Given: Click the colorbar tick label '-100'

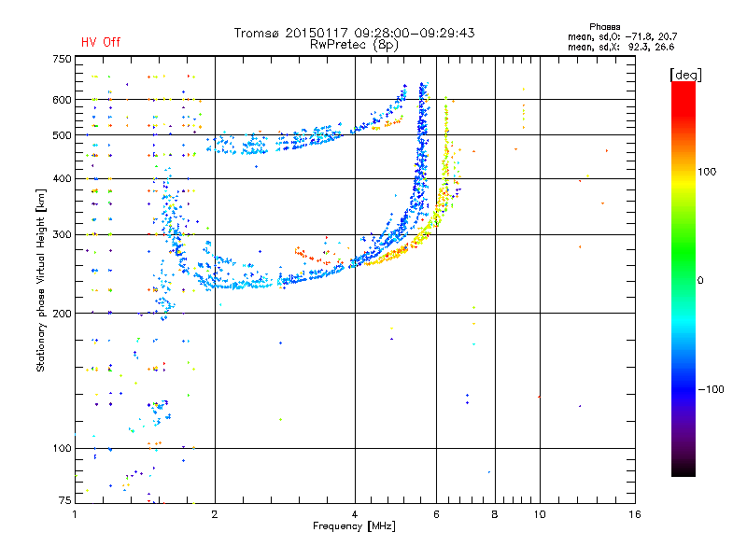Looking at the screenshot, I should (712, 389).
